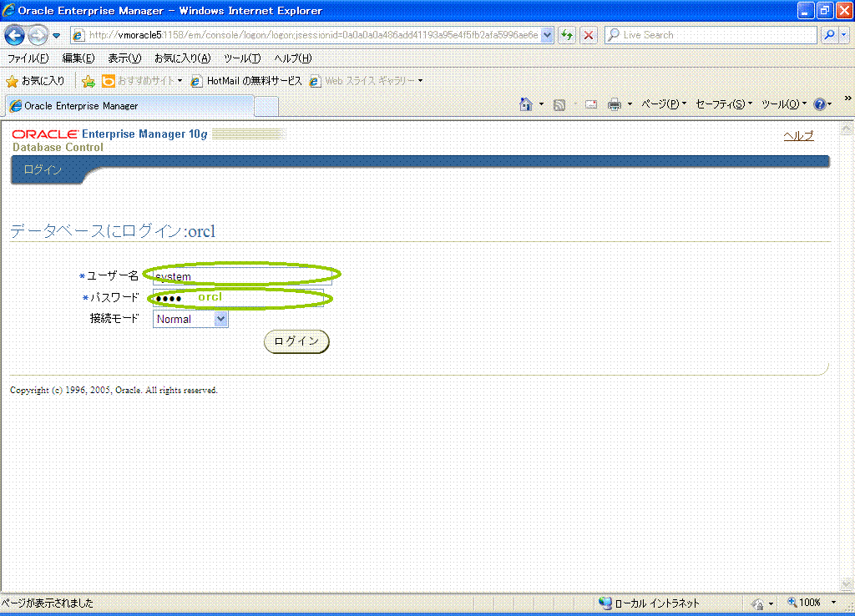
Task: Click the browser Back arrow button
Action: (14, 35)
